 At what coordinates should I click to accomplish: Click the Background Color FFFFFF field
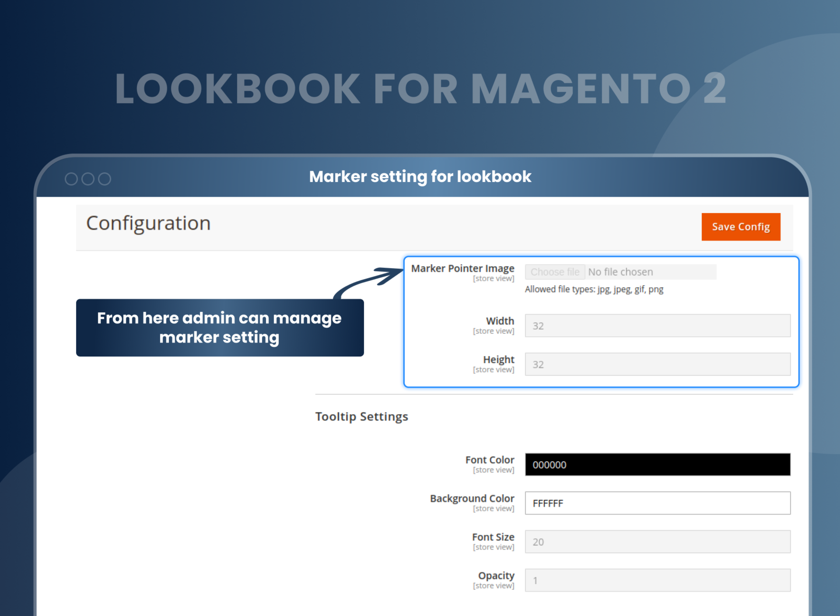(657, 503)
